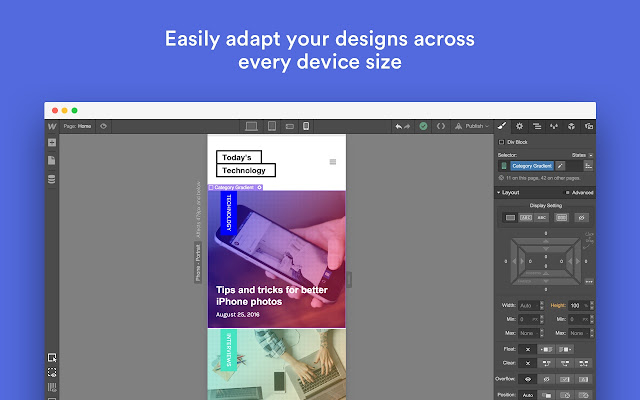This screenshot has width=640, height=400.
Task: Set display to block
Action: pos(510,218)
